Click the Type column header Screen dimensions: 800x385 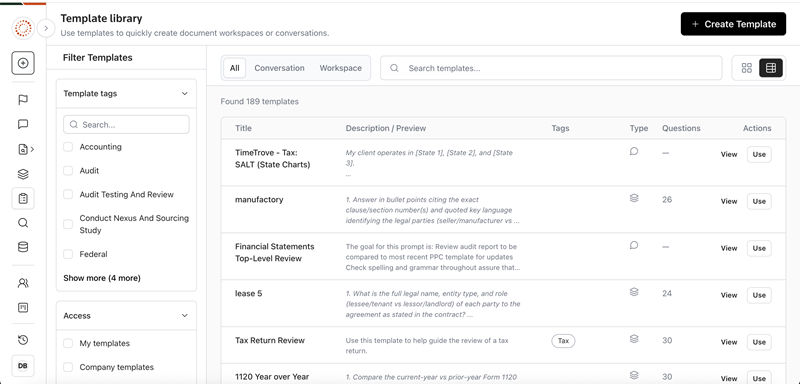pos(639,129)
